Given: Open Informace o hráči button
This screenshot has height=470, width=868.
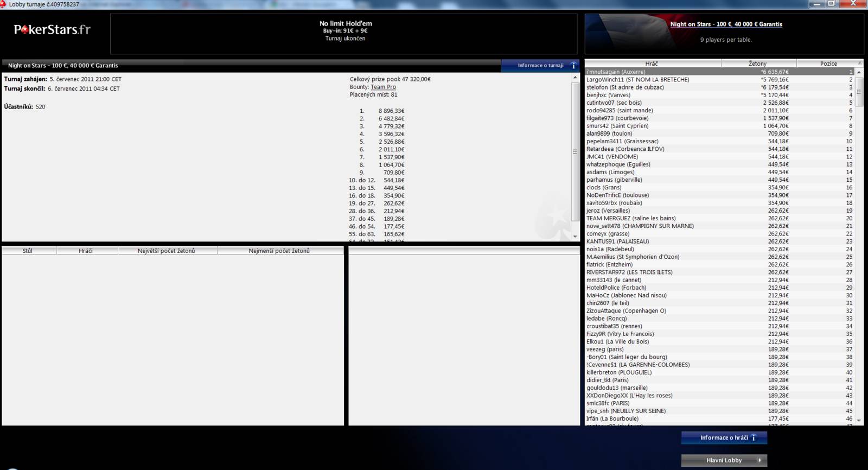Looking at the screenshot, I should 724,437.
